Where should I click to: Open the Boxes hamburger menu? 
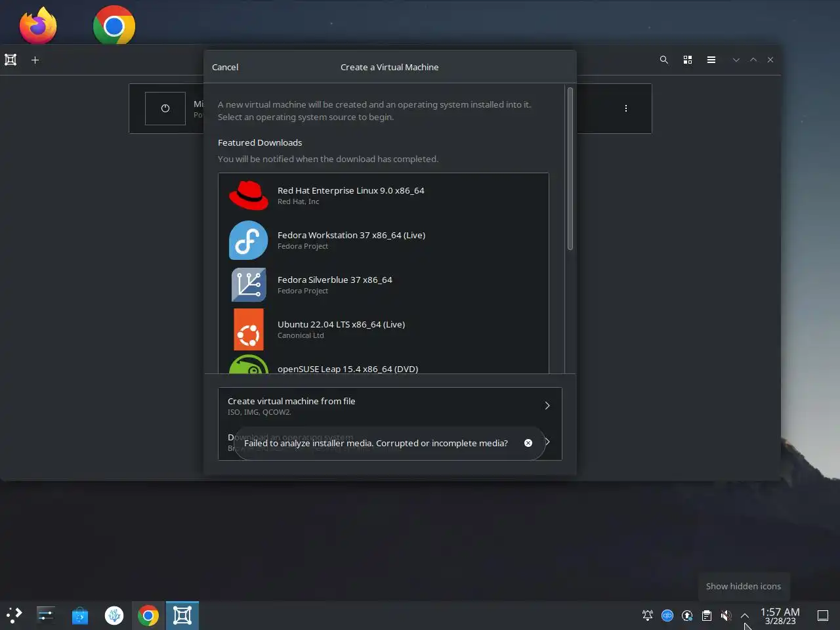tap(711, 60)
